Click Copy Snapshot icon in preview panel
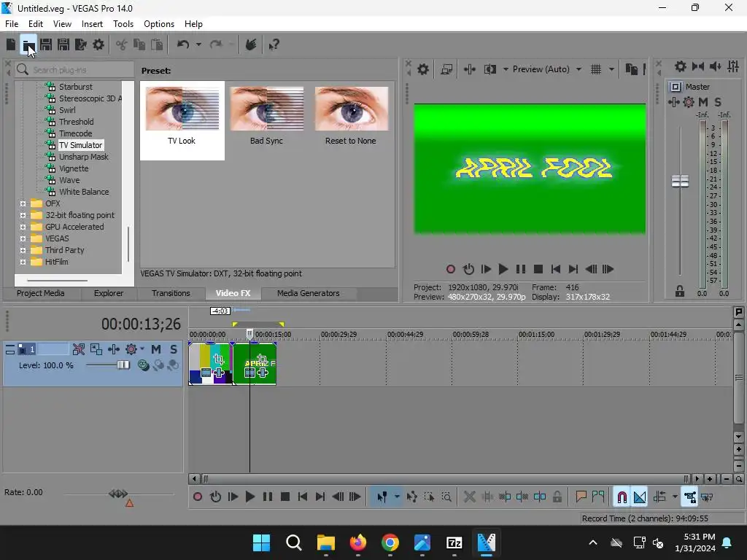Image resolution: width=747 pixels, height=560 pixels. [631, 69]
